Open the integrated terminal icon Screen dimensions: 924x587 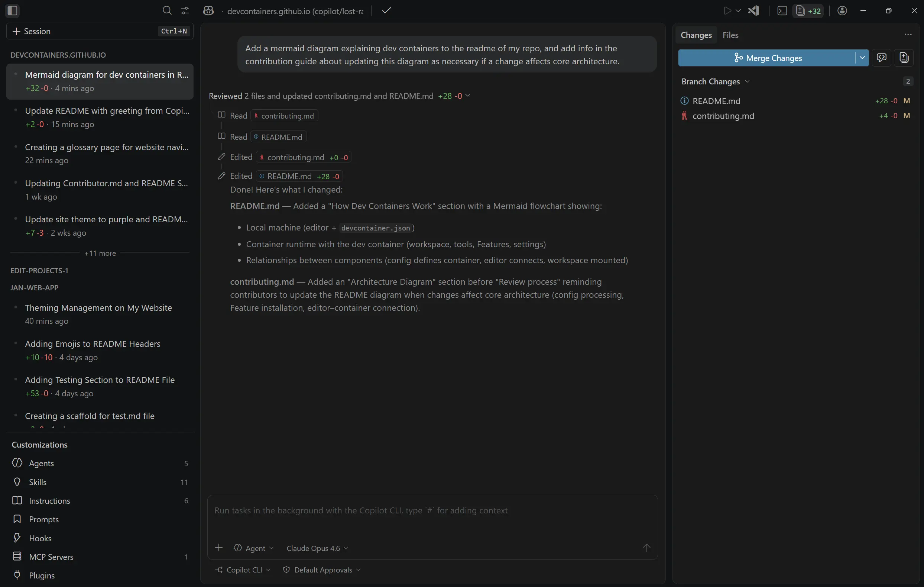(782, 10)
